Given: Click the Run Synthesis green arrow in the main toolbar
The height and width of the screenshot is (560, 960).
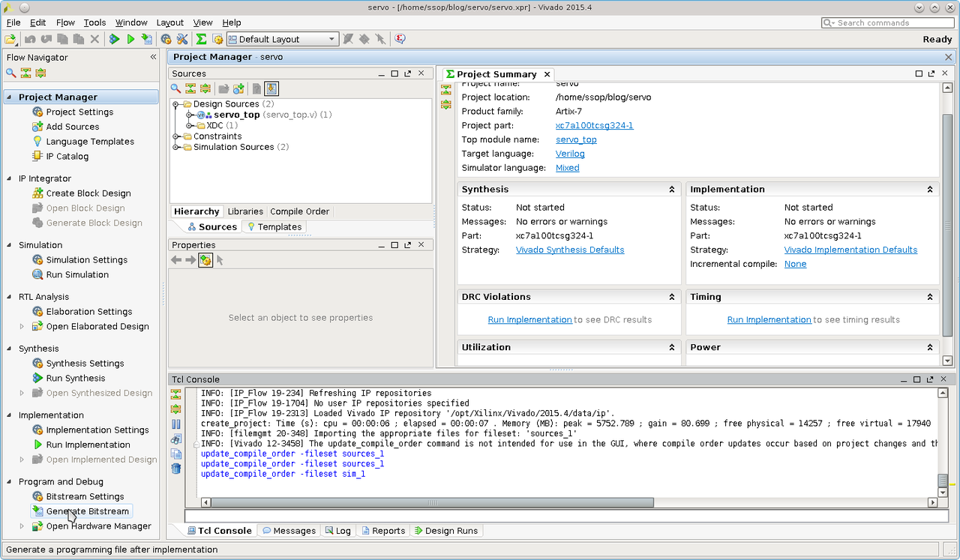Looking at the screenshot, I should (114, 39).
